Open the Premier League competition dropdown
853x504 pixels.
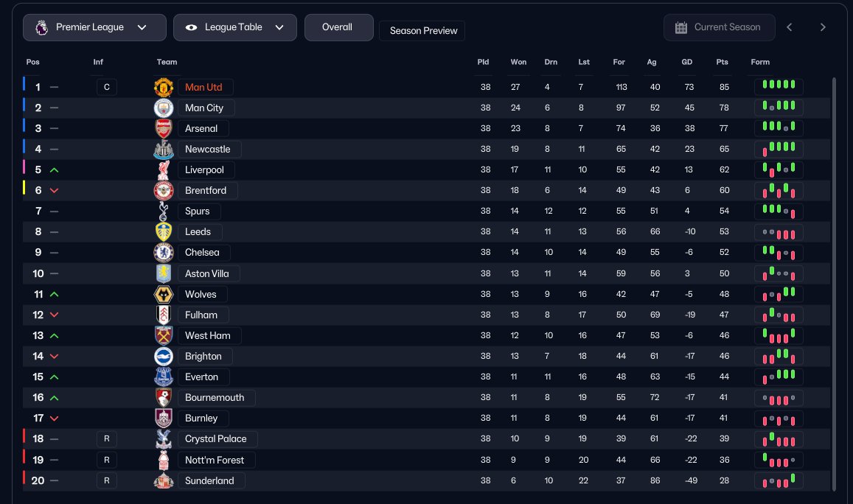(x=94, y=27)
